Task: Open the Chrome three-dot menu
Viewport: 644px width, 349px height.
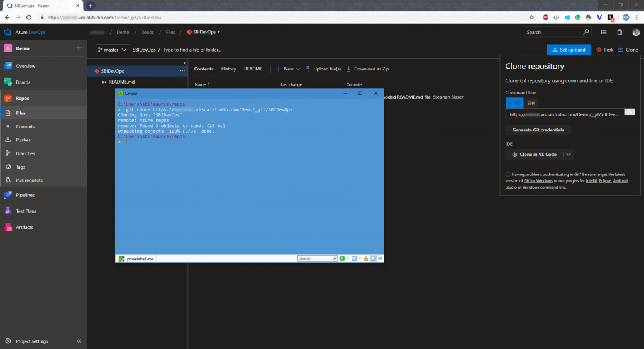Action: click(x=636, y=17)
